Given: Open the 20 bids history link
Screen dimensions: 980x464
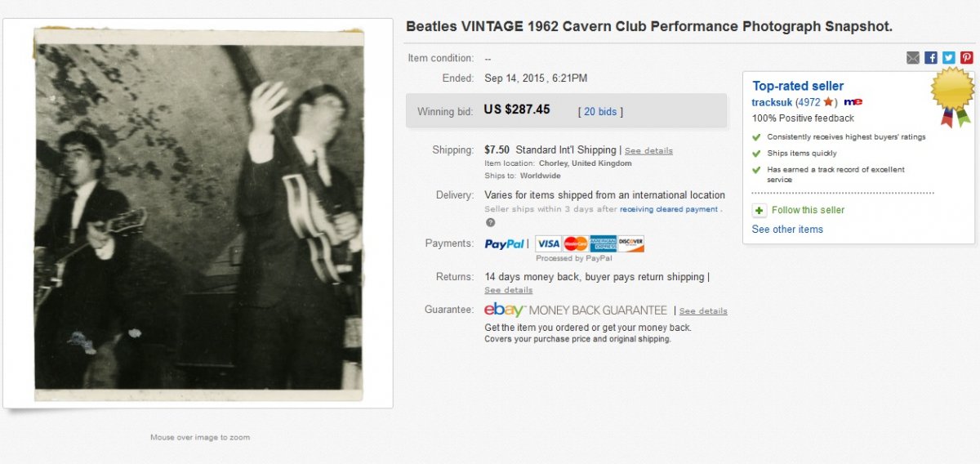Looking at the screenshot, I should coord(600,112).
